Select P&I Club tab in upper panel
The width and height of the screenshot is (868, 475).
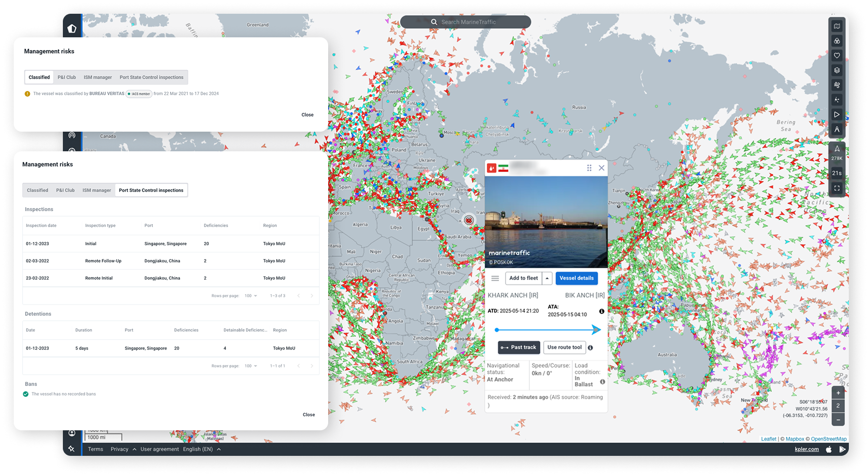pos(67,78)
